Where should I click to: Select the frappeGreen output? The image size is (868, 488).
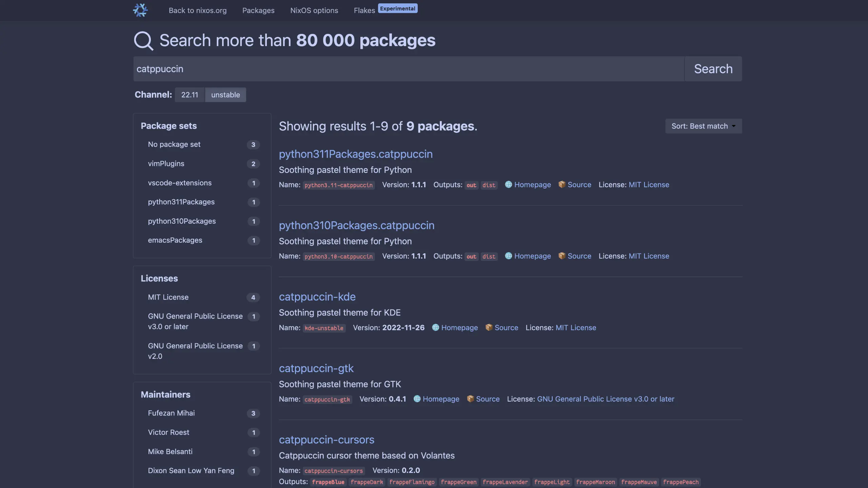coord(458,482)
